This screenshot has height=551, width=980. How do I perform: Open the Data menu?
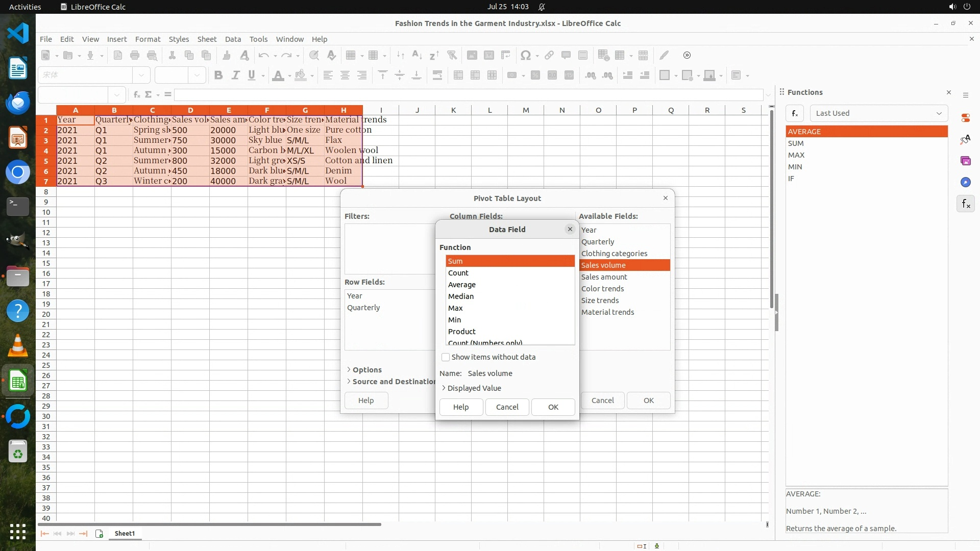(x=233, y=39)
